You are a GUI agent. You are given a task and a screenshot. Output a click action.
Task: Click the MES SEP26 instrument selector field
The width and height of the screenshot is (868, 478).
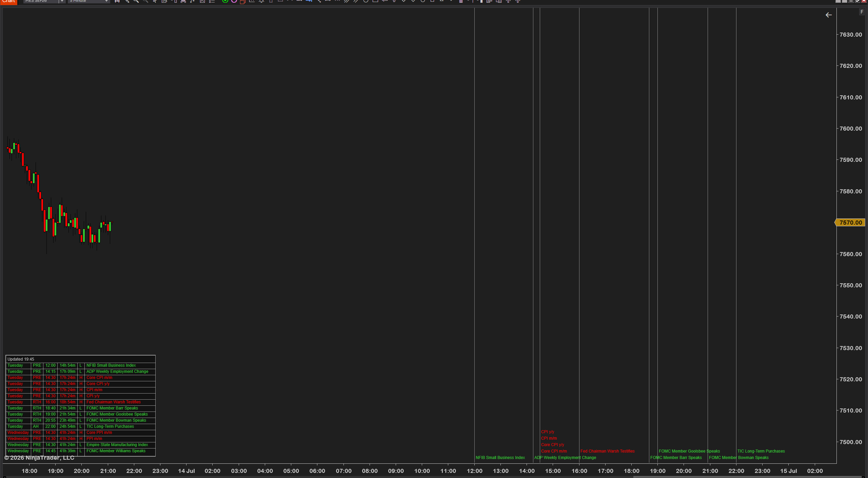tap(41, 1)
